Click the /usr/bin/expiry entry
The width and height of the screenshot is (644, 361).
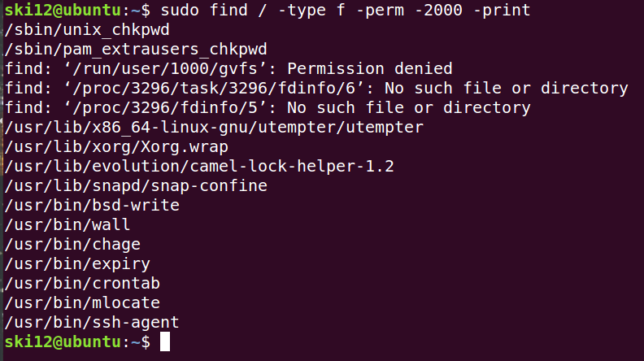click(x=77, y=264)
